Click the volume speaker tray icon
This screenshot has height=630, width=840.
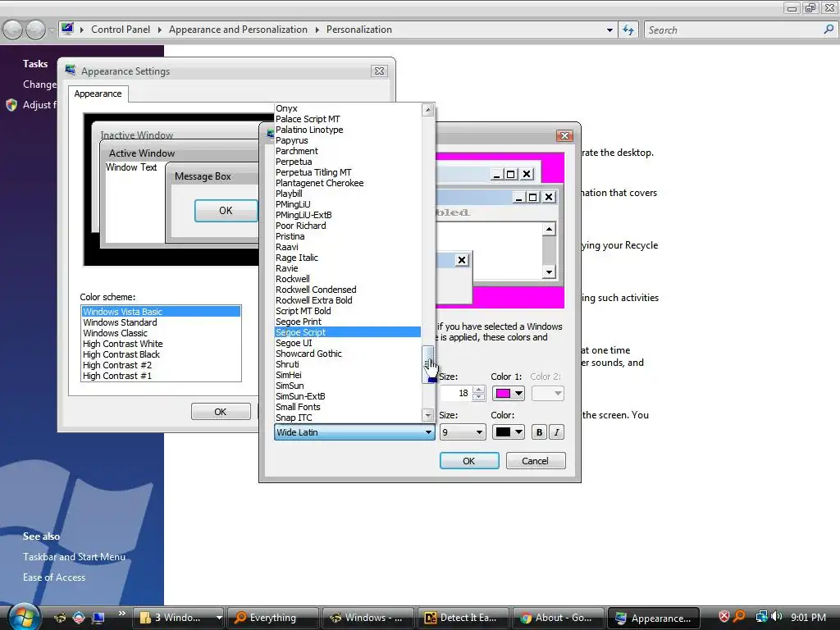click(x=777, y=617)
